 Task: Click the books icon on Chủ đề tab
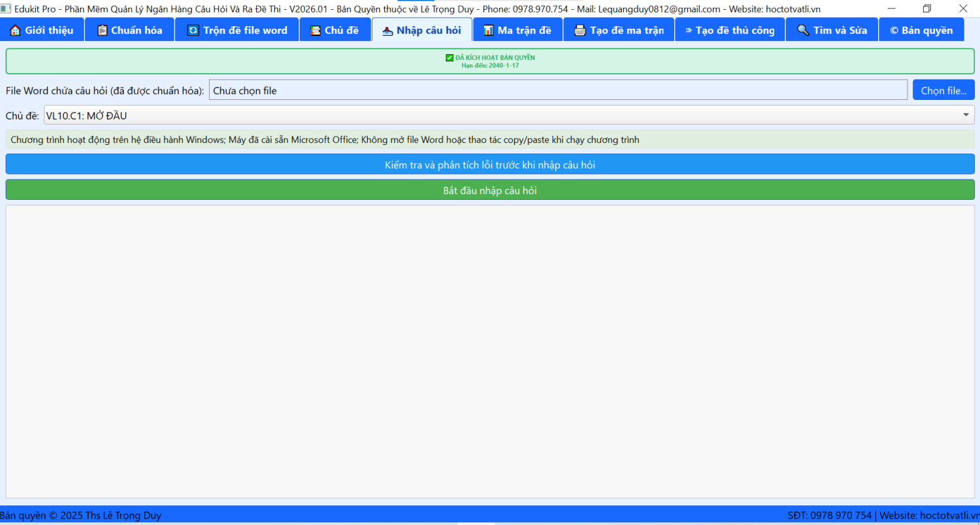(315, 31)
